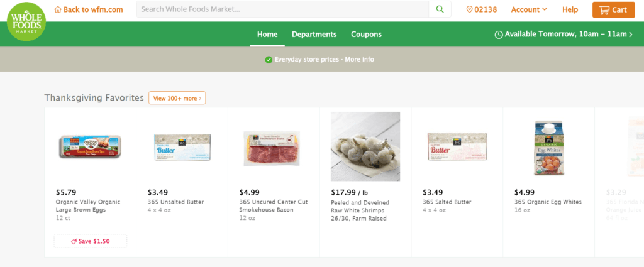Click in the Search Whole Foods Market field
This screenshot has height=267, width=644.
pos(283,9)
